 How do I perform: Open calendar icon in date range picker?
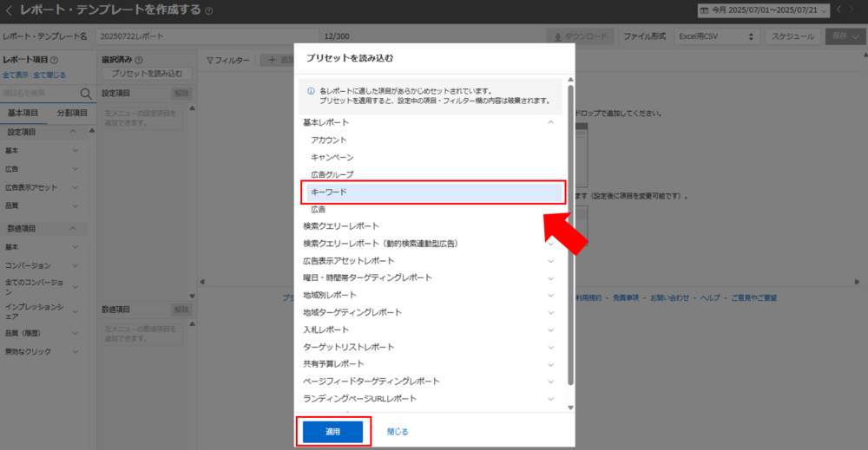(x=704, y=10)
